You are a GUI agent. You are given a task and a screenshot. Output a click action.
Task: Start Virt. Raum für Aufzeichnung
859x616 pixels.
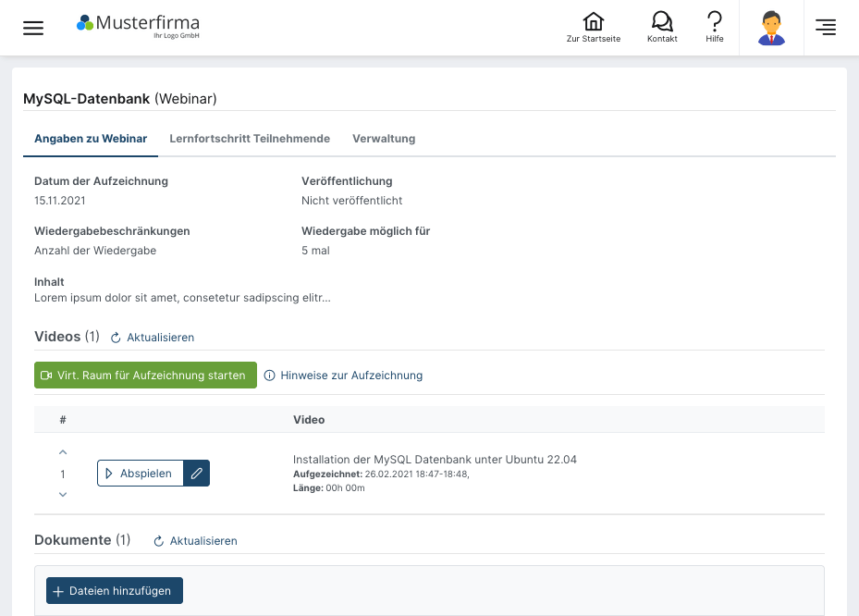click(x=145, y=375)
